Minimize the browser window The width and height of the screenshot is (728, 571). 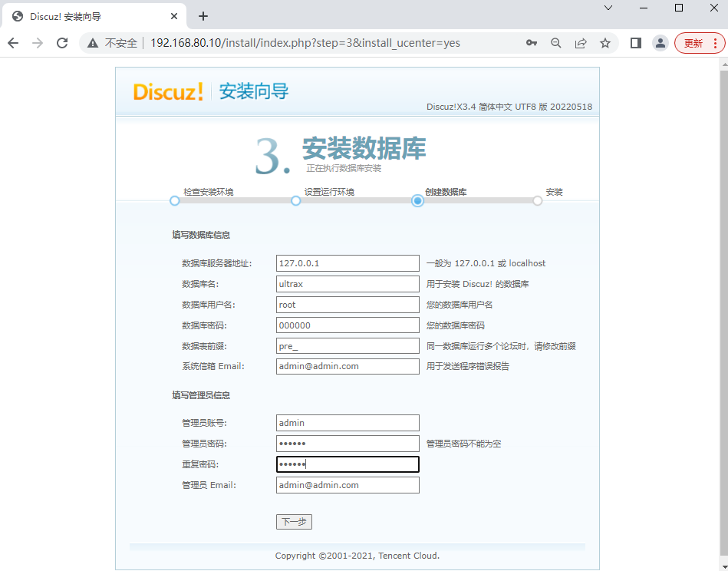[x=644, y=8]
